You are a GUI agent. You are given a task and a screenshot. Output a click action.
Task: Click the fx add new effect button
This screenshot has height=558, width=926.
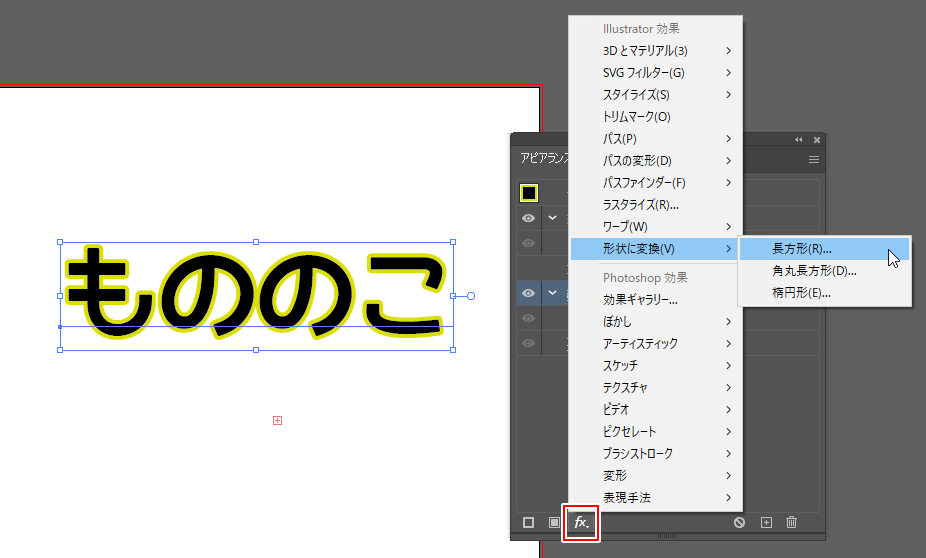(x=582, y=522)
